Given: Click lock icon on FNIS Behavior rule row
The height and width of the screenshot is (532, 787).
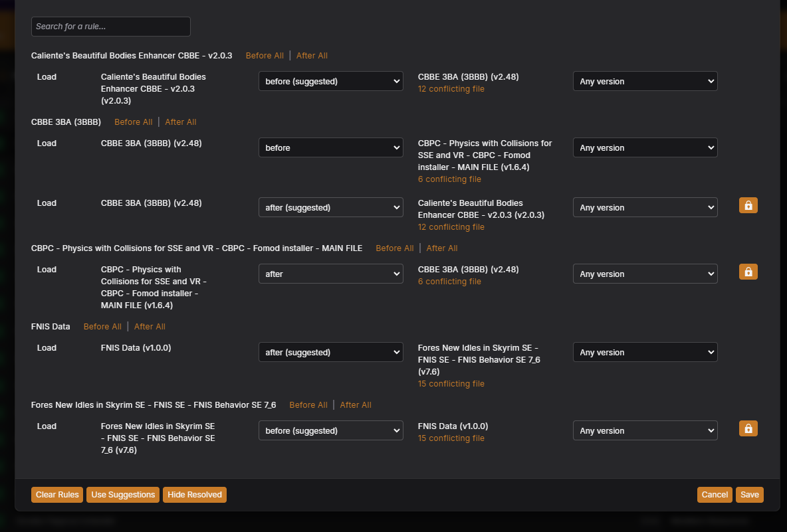Looking at the screenshot, I should coord(748,428).
